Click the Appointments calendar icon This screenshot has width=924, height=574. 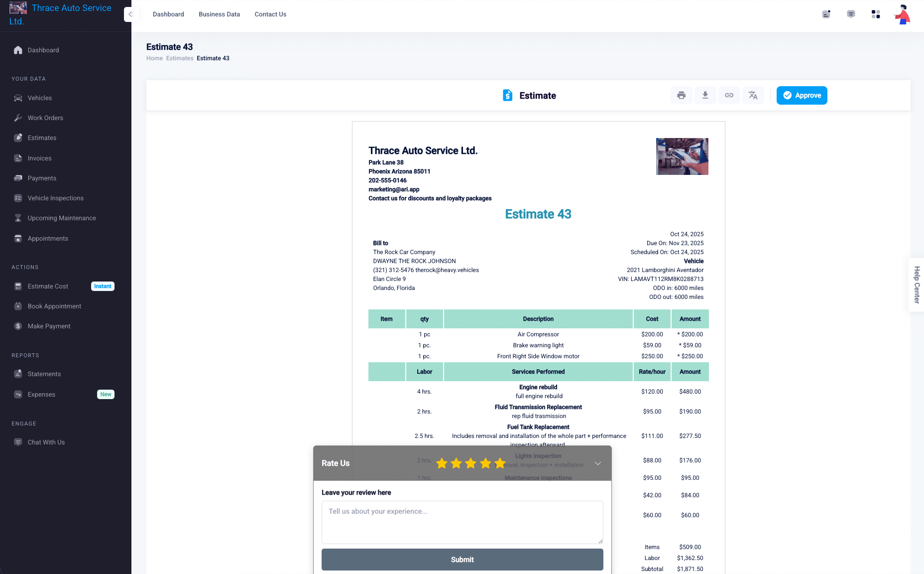click(x=18, y=239)
